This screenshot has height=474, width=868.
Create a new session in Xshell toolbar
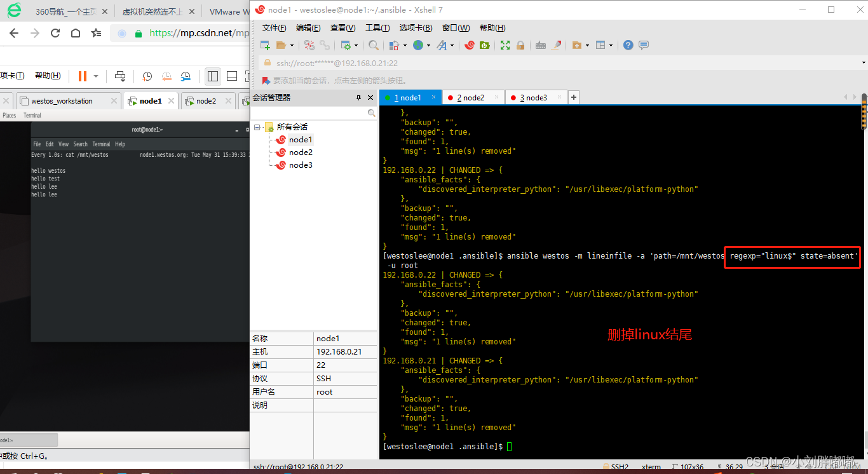266,45
